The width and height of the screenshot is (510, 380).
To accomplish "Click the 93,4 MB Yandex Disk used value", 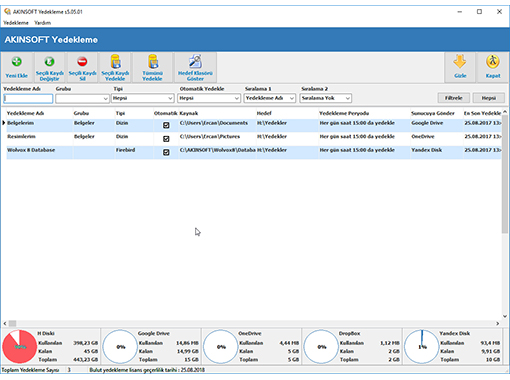I will (490, 343).
